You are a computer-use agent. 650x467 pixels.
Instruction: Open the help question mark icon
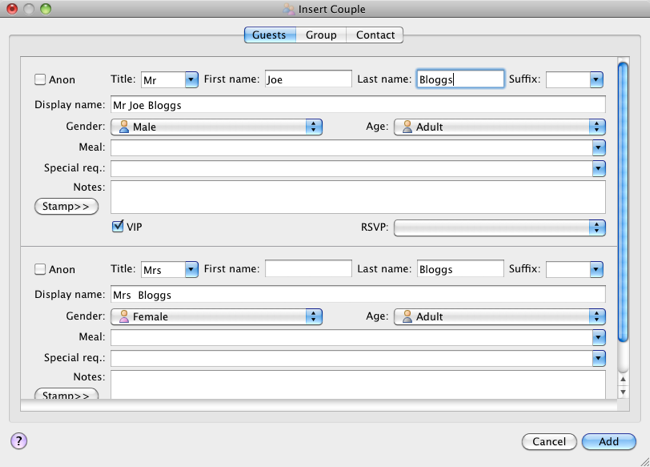coord(18,441)
